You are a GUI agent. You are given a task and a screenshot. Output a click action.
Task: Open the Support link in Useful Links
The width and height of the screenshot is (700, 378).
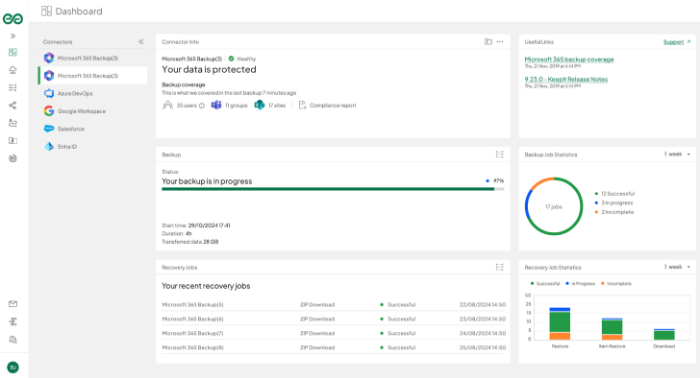(673, 42)
